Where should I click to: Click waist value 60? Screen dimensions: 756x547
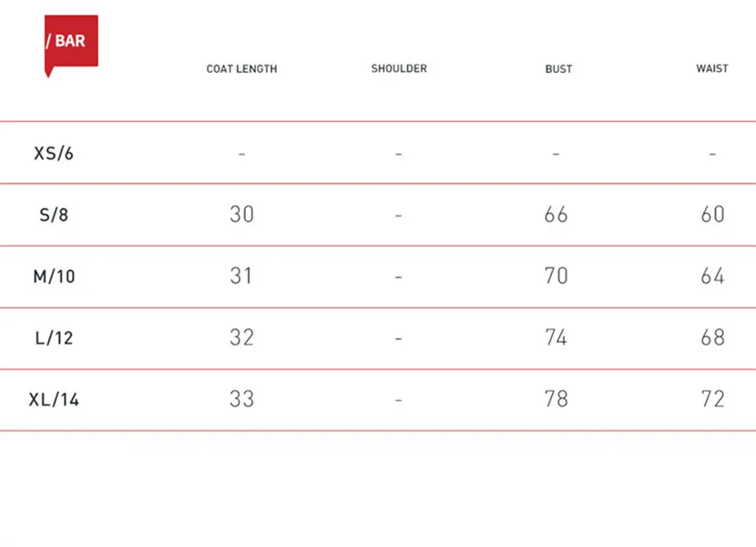[712, 214]
